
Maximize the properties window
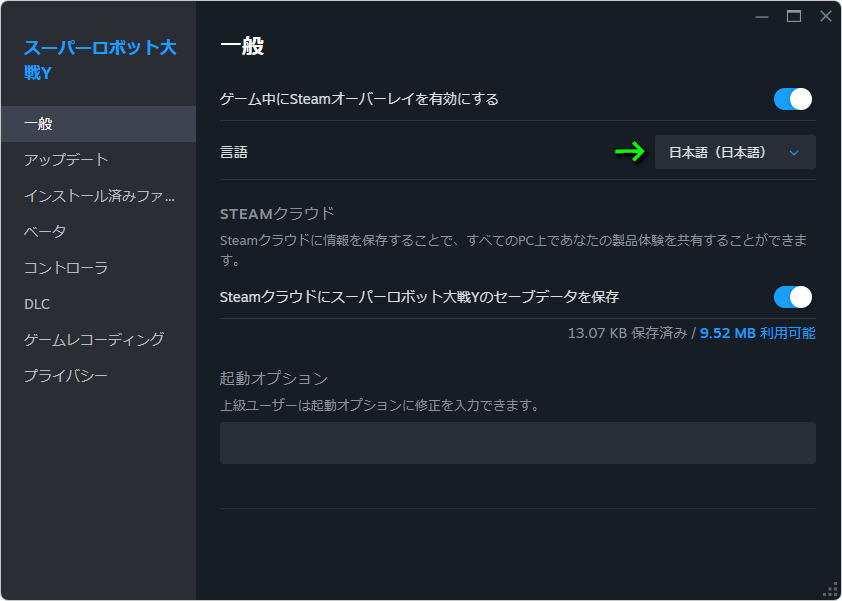pyautogui.click(x=794, y=17)
